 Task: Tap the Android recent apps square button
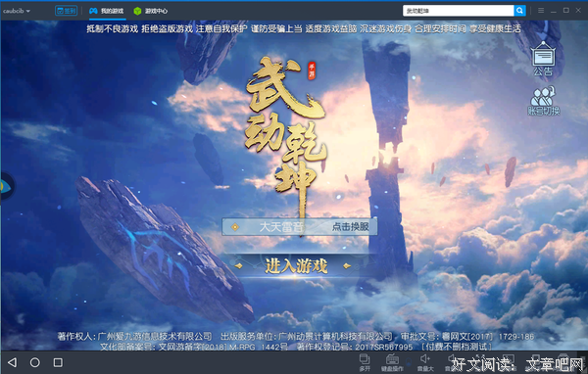58,362
